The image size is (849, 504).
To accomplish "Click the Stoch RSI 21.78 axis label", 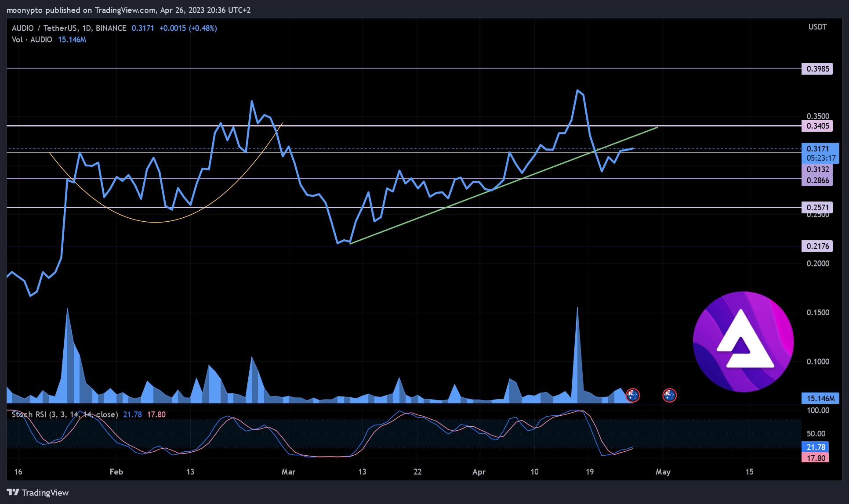I will (x=816, y=447).
